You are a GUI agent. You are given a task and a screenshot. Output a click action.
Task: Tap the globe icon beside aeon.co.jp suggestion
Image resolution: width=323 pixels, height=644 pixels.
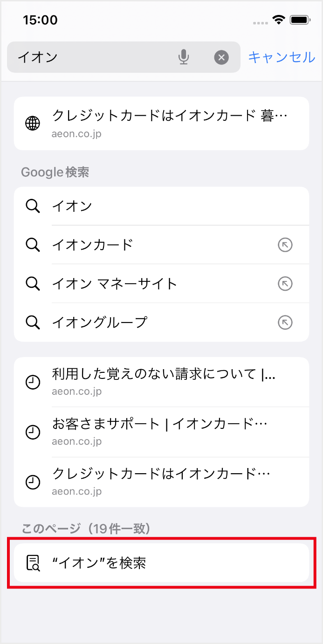(x=32, y=123)
